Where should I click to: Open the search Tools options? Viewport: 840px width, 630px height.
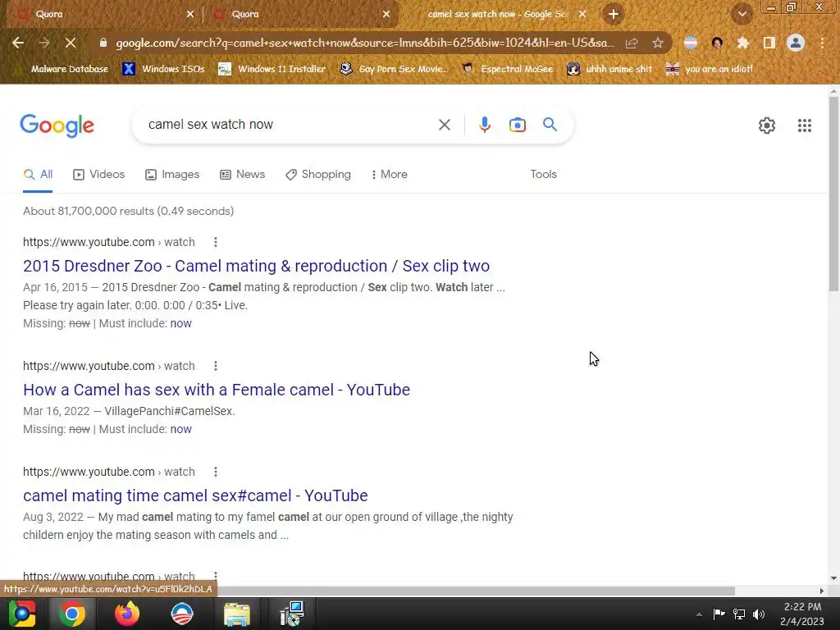(x=543, y=175)
